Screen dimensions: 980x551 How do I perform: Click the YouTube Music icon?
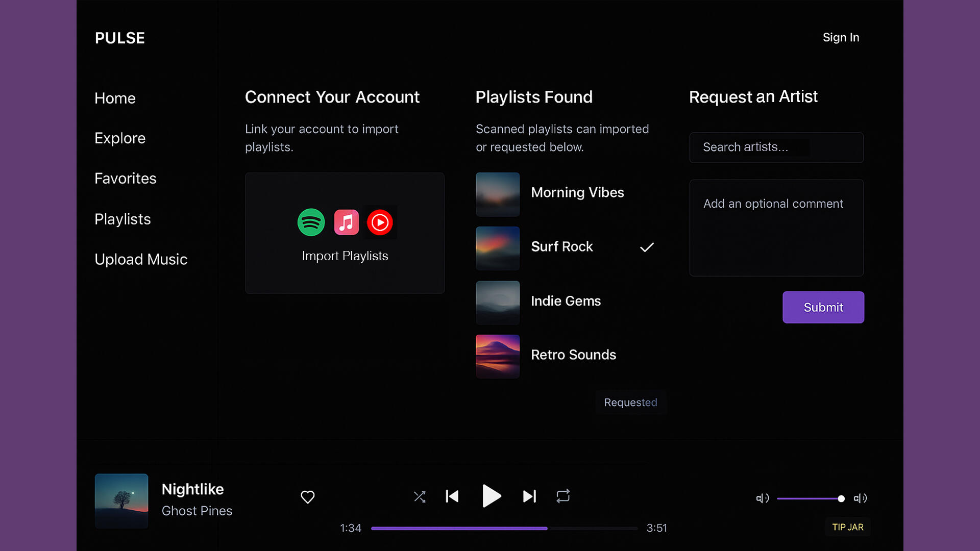pyautogui.click(x=380, y=222)
